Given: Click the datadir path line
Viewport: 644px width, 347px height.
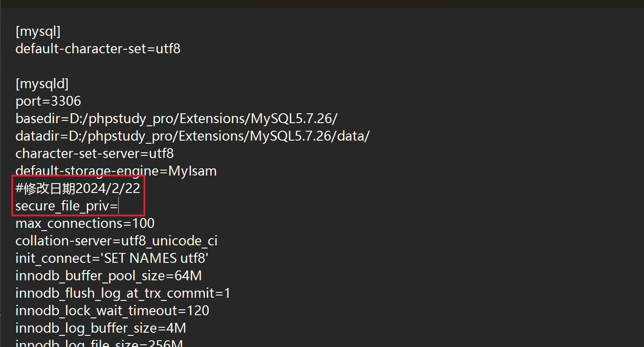Looking at the screenshot, I should click(192, 136).
